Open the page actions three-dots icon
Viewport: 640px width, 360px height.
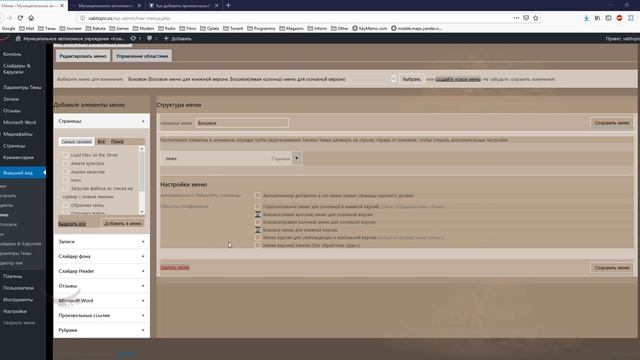pyautogui.click(x=516, y=18)
